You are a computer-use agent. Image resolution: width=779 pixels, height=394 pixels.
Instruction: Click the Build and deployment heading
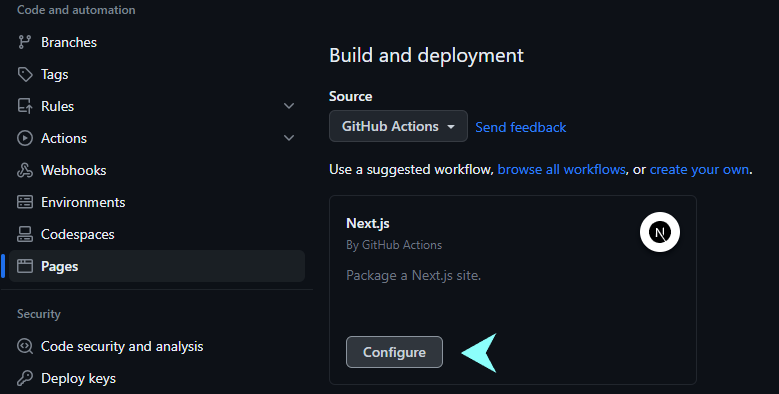tap(426, 55)
